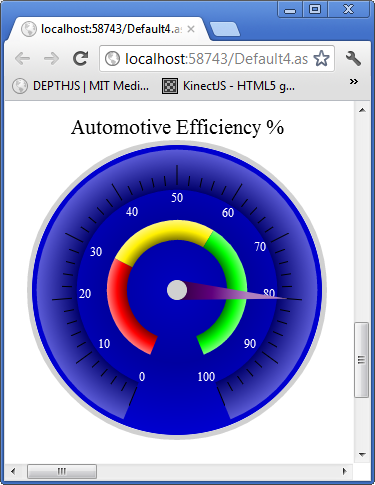375x485 pixels.
Task: Click the horizontal scrollbar thumb
Action: tap(62, 471)
